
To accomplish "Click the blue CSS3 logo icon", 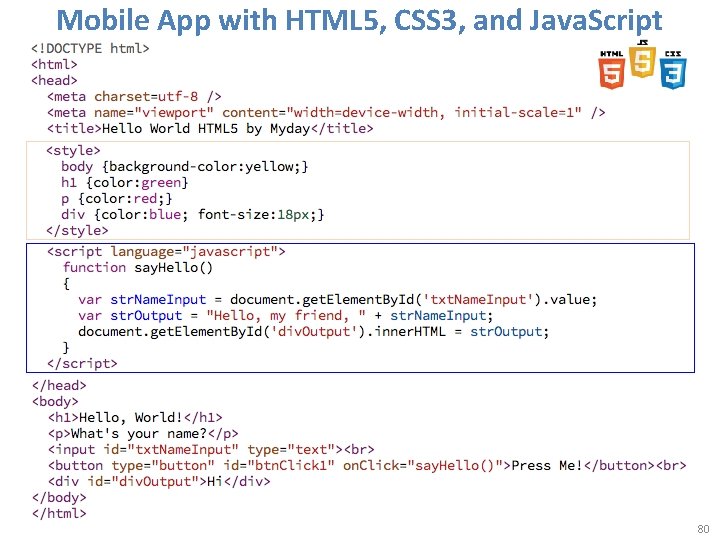I will coord(673,69).
